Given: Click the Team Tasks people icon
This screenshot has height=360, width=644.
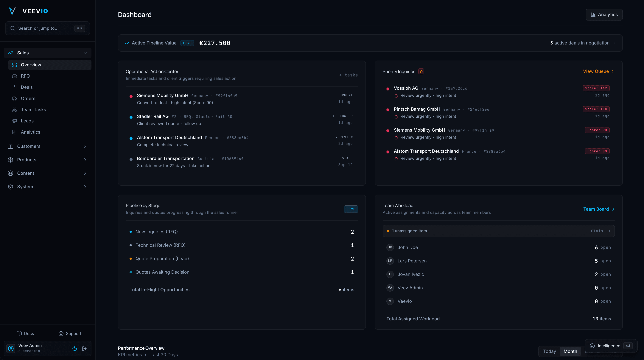Looking at the screenshot, I should 15,110.
